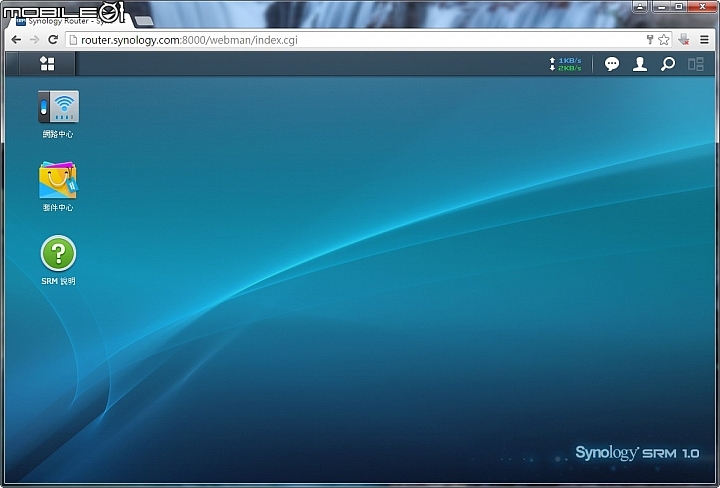The height and width of the screenshot is (488, 720).
Task: Click the browser forward arrow
Action: pyautogui.click(x=34, y=40)
